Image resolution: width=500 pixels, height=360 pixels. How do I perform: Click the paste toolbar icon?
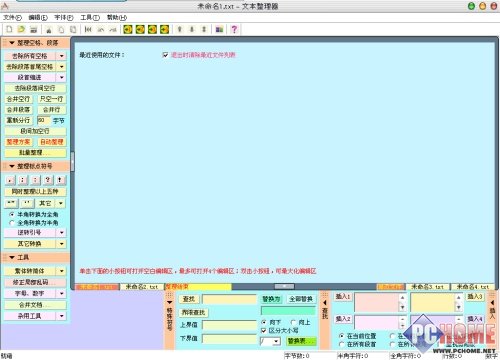[x=73, y=29]
